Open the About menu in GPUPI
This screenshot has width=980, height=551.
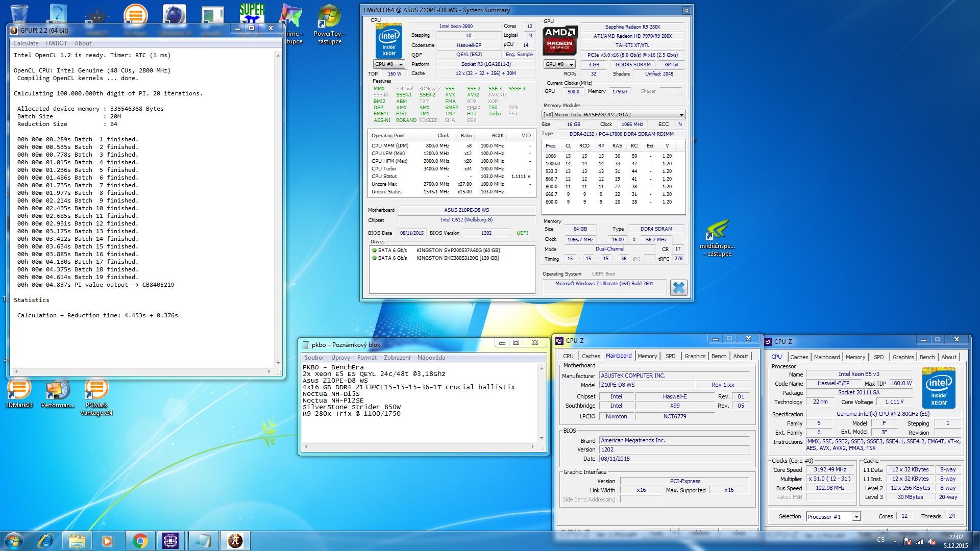point(83,43)
